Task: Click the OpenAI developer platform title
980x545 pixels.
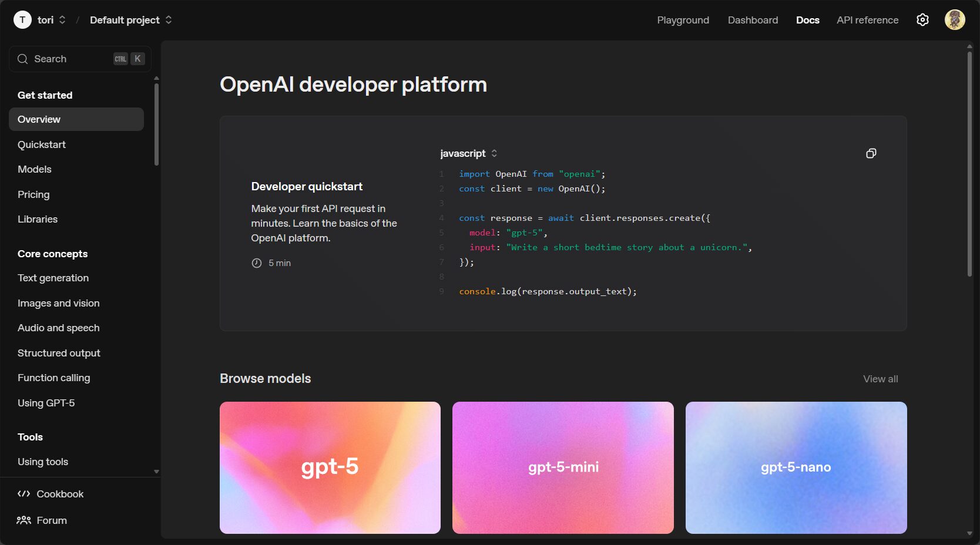Action: (x=353, y=85)
